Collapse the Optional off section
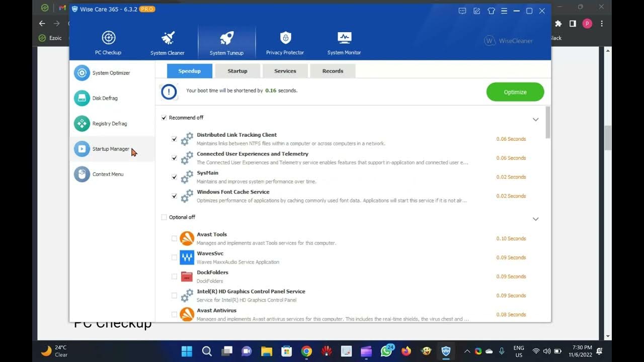644x362 pixels. pyautogui.click(x=535, y=219)
